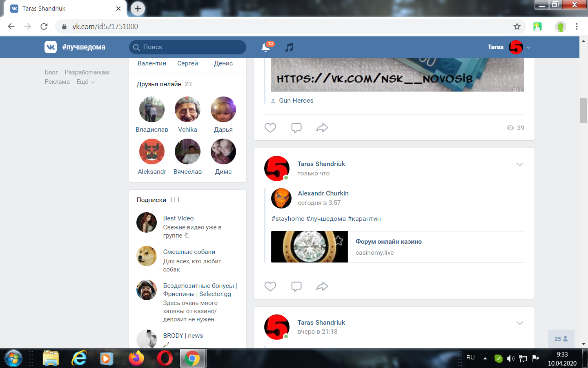Open the Gun Heroes source link

(x=296, y=101)
